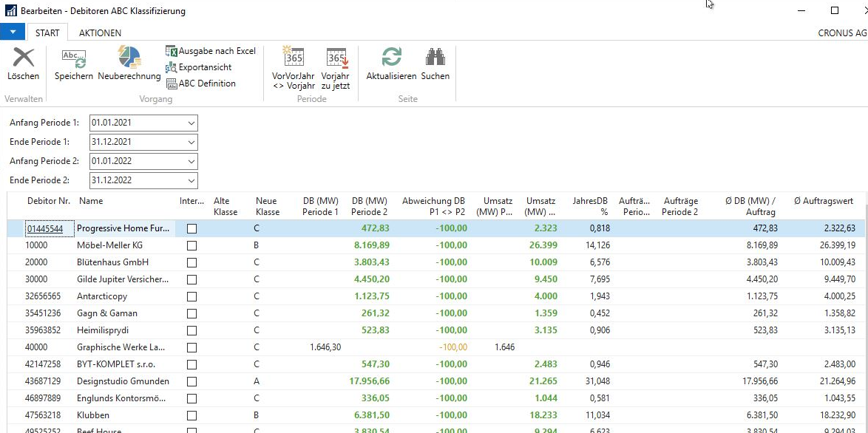This screenshot has height=433, width=868.
Task: Select Vorjahr zu jetzt period
Action: coord(336,59)
